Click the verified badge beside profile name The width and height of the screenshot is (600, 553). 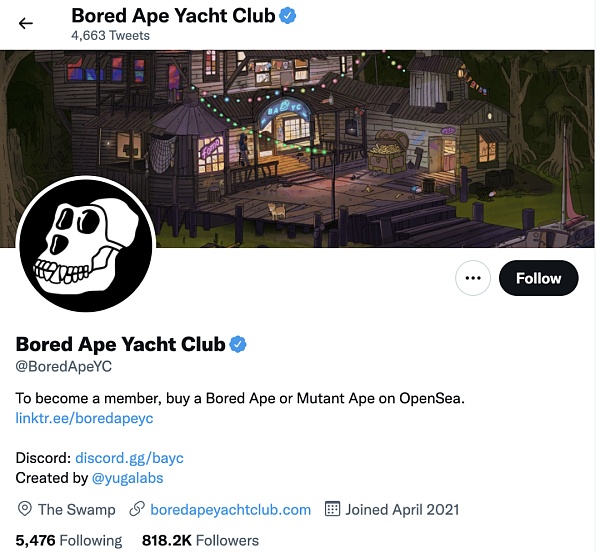click(x=238, y=344)
